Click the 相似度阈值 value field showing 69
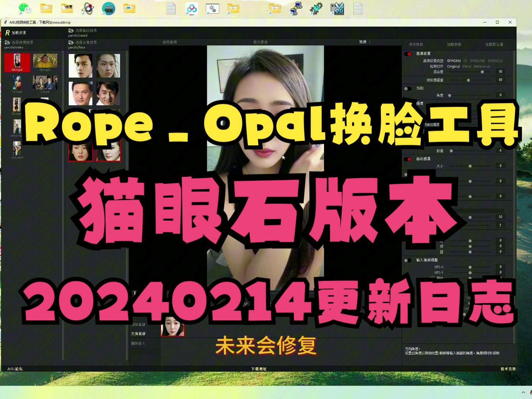Image resolution: width=532 pixels, height=399 pixels. point(501,80)
